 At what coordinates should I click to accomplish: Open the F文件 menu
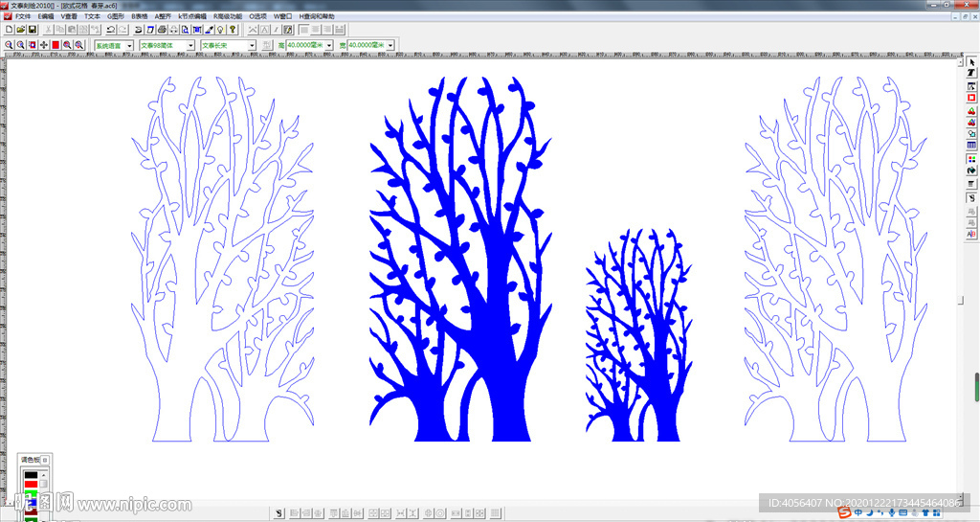[22, 16]
